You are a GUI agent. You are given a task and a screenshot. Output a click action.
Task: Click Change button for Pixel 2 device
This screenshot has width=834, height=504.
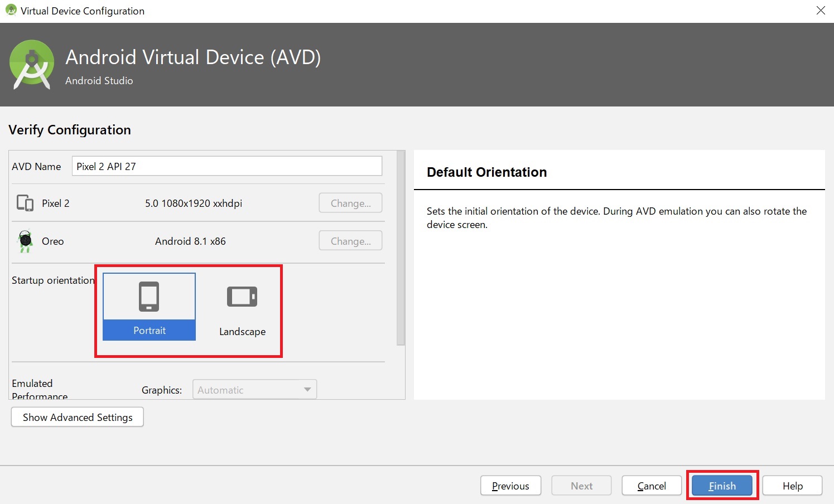click(350, 203)
